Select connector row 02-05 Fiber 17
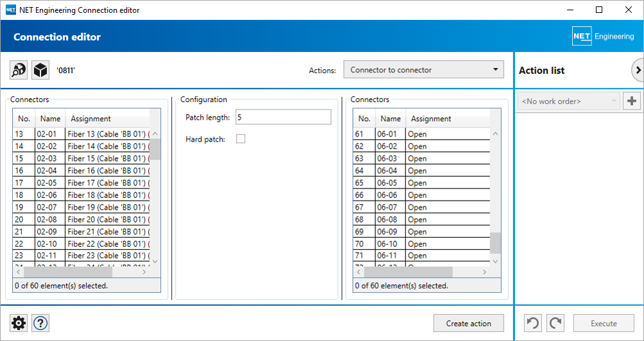644x341 pixels. [x=81, y=183]
